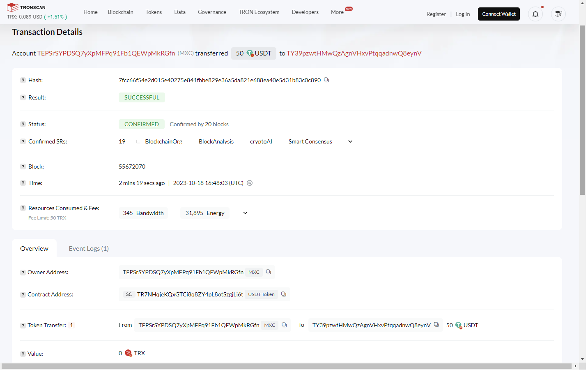Click the TRONSCAN logo
The height and width of the screenshot is (370, 588).
[x=26, y=7]
